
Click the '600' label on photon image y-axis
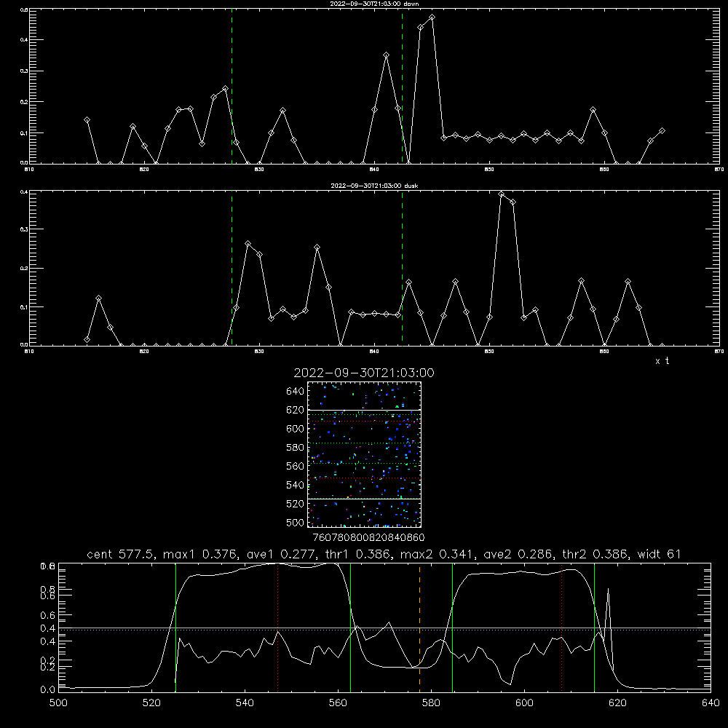pyautogui.click(x=296, y=429)
